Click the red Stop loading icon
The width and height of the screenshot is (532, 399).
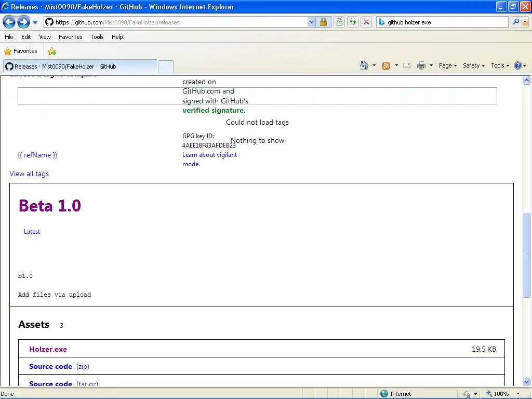coord(366,22)
